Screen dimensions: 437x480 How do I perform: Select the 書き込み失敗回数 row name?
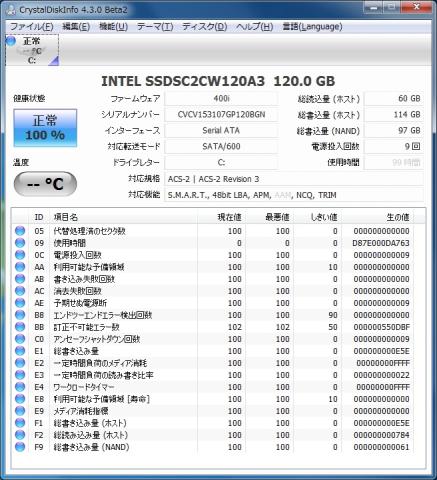tap(84, 279)
